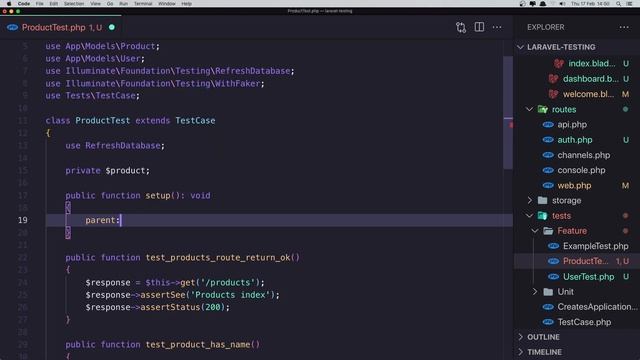Screen dimensions: 640x360
Task: Open the source control compare changes icon
Action: (x=461, y=27)
